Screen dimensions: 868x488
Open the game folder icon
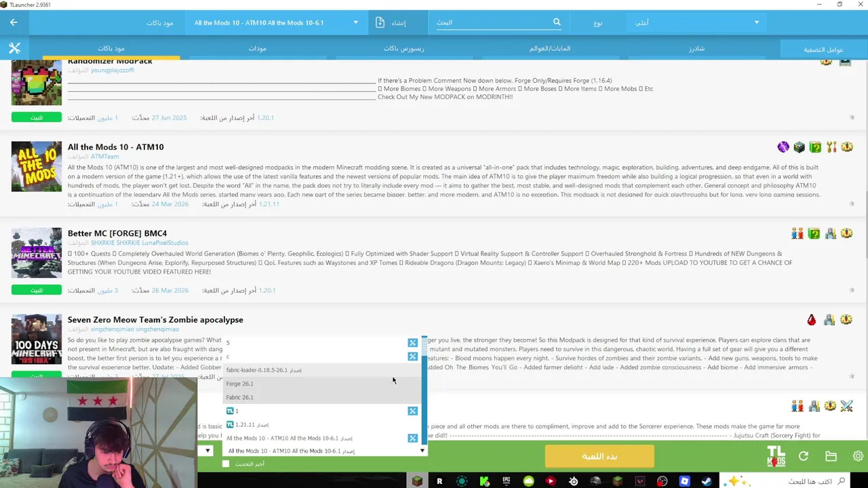(831, 456)
